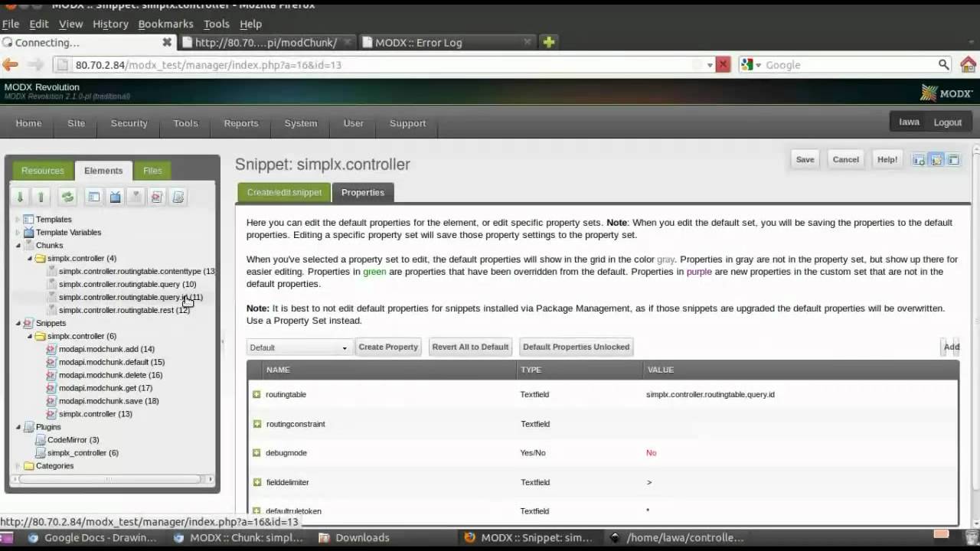Click the Logout link
Image resolution: width=980 pixels, height=551 pixels.
[948, 122]
